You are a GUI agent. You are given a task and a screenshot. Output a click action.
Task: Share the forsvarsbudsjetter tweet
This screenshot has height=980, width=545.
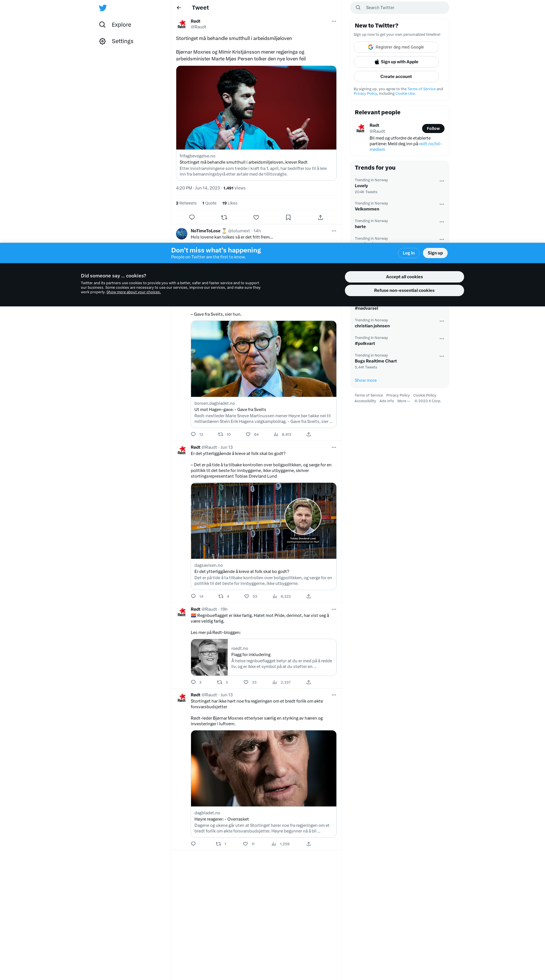point(309,844)
